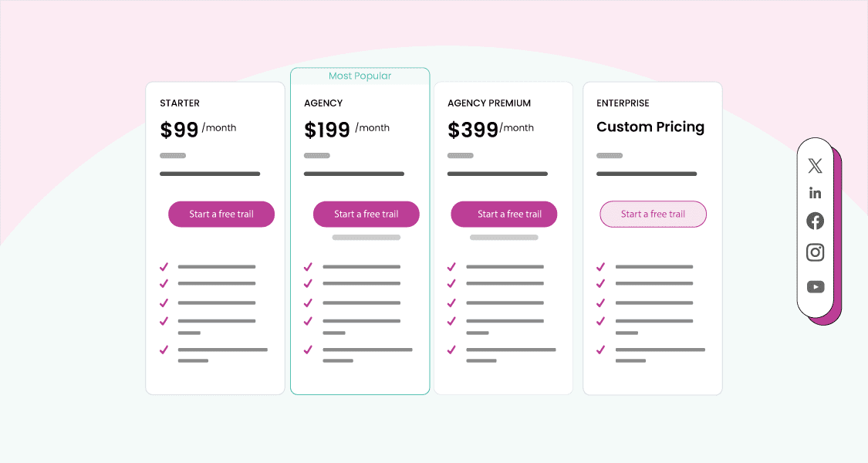Start a free trial for Agency plan
Viewport: 868px width, 463px height.
click(x=366, y=215)
